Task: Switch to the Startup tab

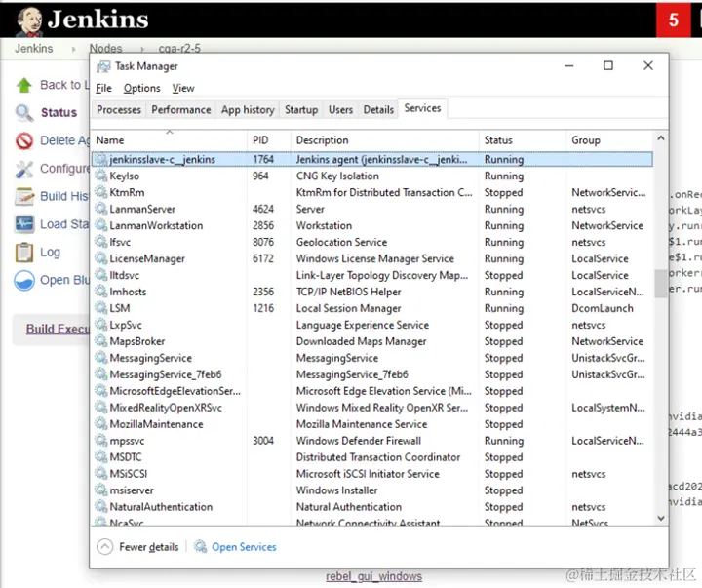Action: (301, 110)
